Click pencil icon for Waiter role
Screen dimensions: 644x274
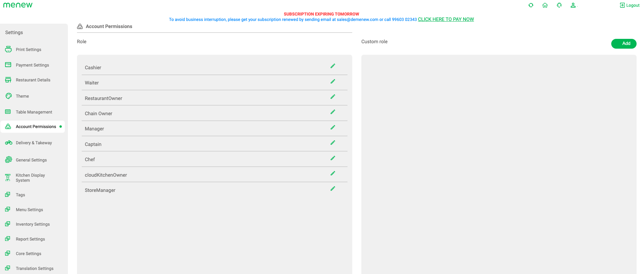click(333, 81)
